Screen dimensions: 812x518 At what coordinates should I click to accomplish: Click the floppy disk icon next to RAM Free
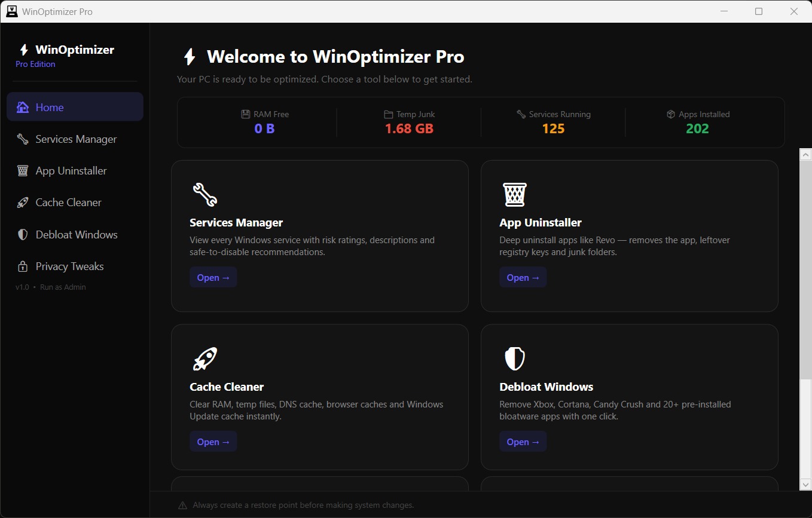(x=245, y=114)
